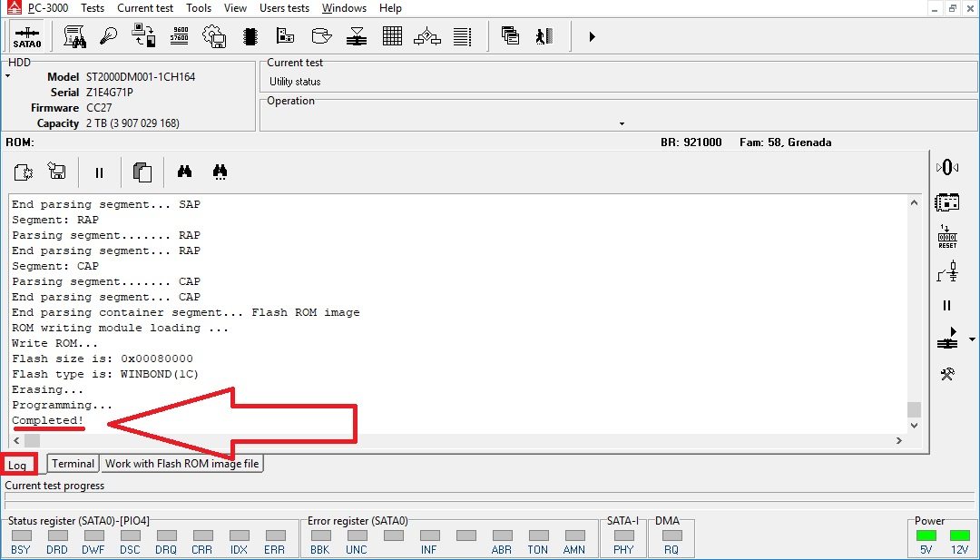Open Work with Flash ROM image file tab

(x=181, y=464)
